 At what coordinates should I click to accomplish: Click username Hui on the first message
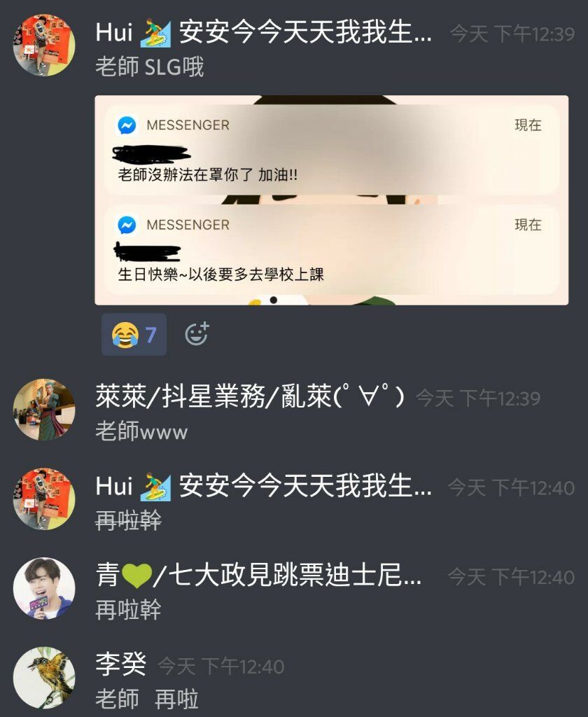click(x=263, y=33)
